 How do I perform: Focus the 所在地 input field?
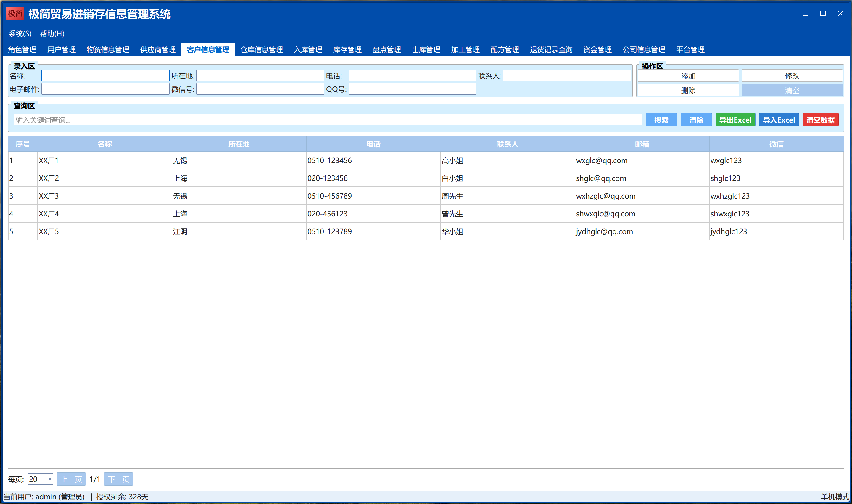260,76
